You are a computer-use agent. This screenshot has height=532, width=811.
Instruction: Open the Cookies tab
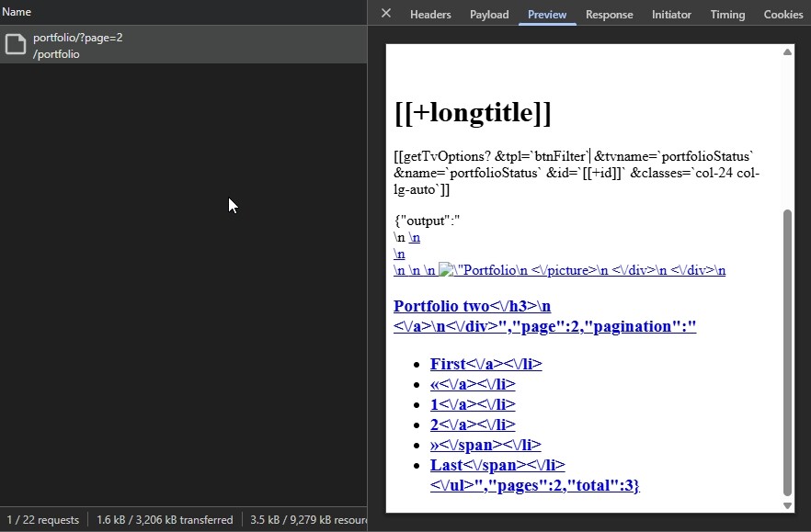783,15
